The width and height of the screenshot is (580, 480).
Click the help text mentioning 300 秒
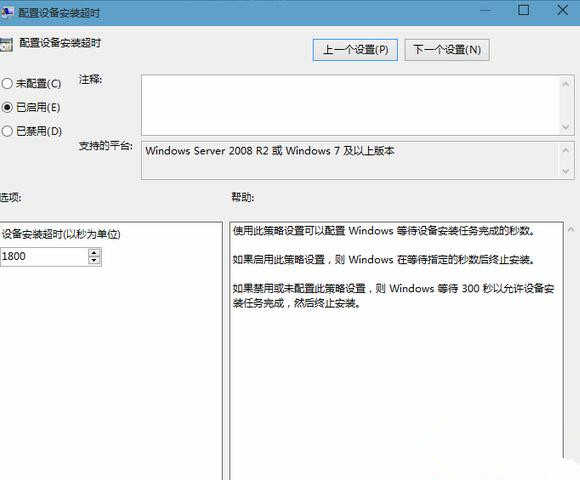click(393, 295)
